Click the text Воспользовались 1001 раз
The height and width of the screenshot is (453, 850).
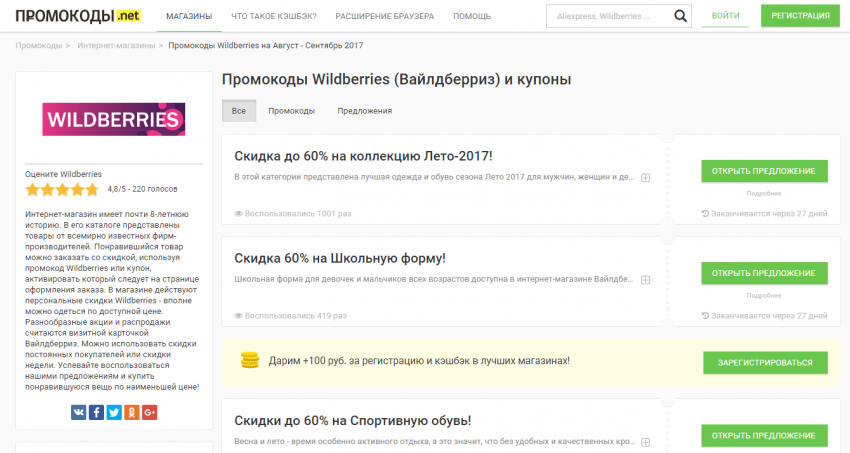pos(293,213)
